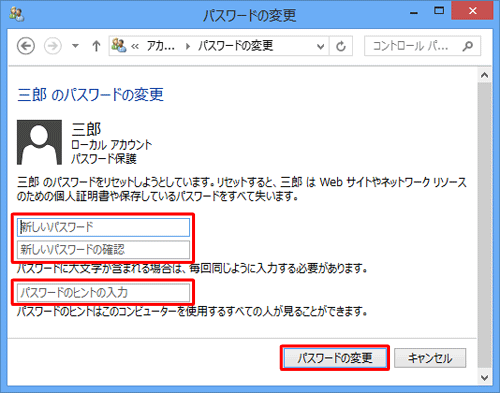Click the heading 三郎 のパスワードの変更

(90, 95)
